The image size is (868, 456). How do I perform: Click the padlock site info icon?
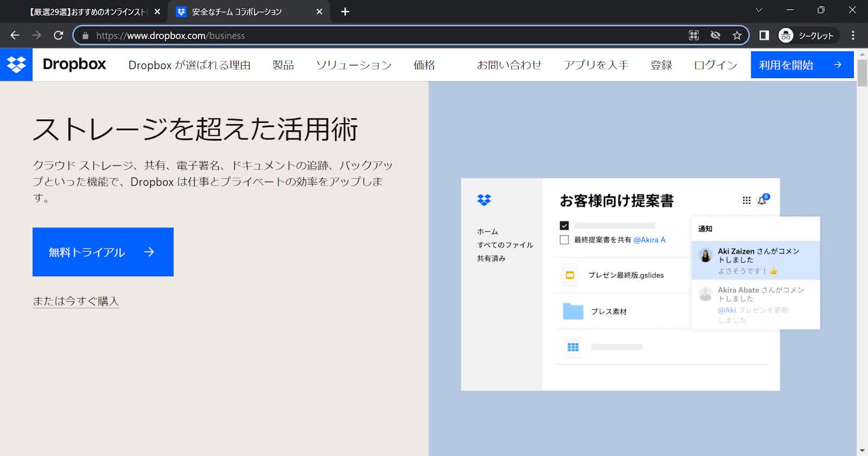tap(85, 35)
